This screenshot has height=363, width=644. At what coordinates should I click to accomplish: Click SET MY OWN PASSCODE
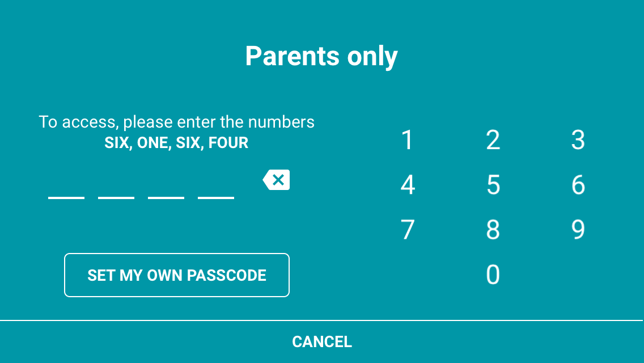[176, 275]
